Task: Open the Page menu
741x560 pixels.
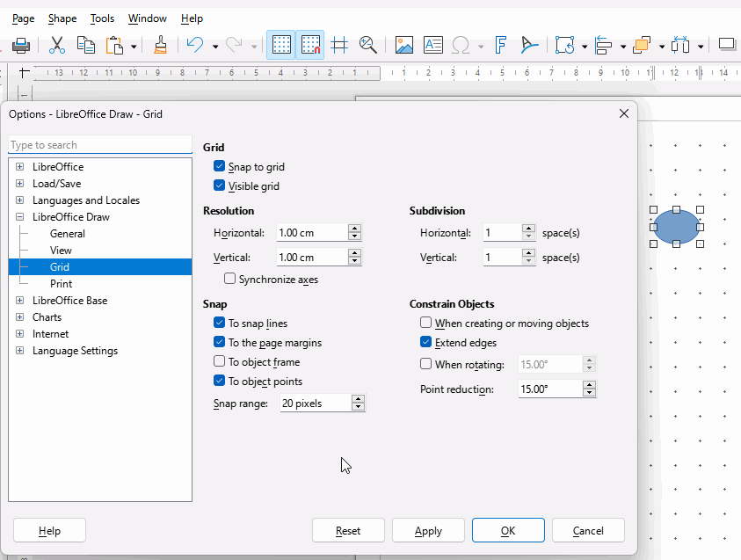Action: (x=23, y=18)
